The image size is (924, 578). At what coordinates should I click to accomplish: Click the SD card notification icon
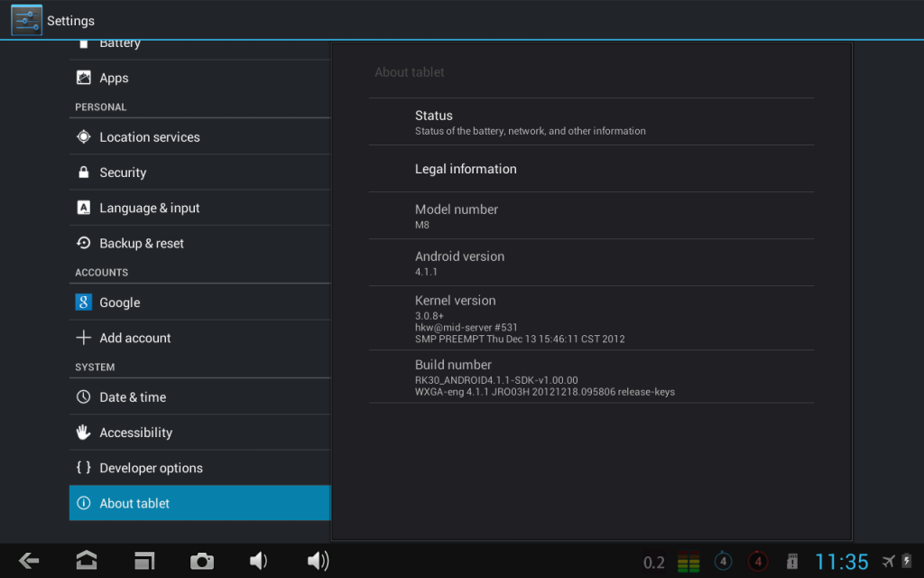(x=792, y=562)
